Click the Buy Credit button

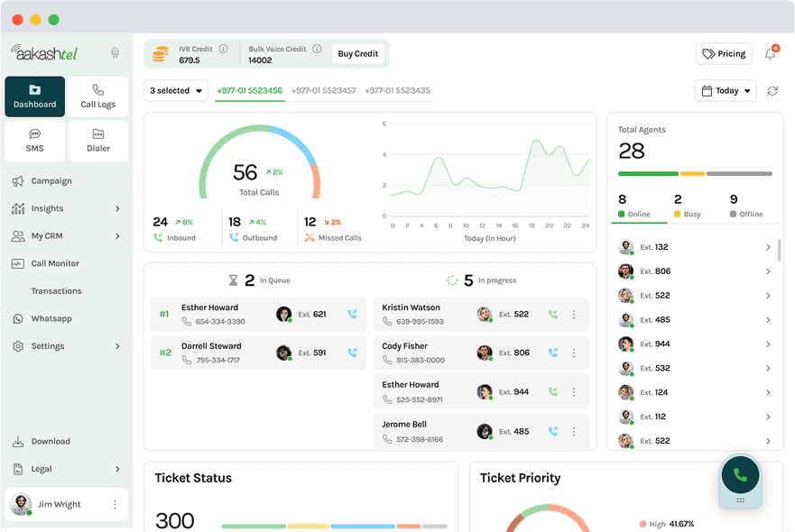(x=357, y=54)
